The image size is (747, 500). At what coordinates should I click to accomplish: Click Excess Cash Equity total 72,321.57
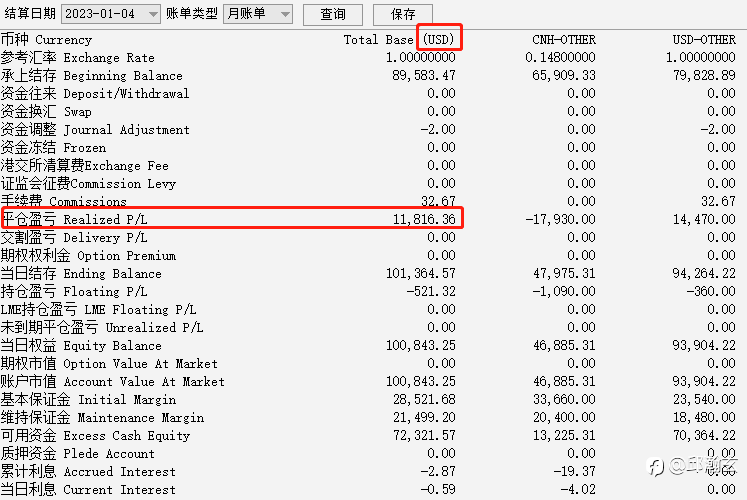click(x=424, y=435)
